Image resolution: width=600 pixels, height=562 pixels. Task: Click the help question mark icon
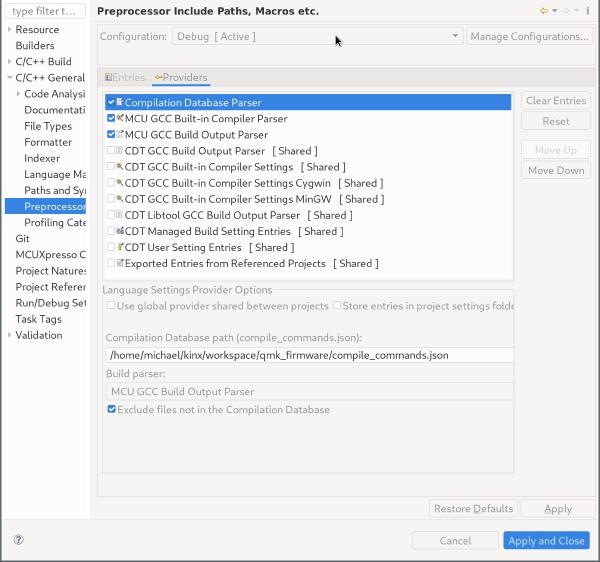coord(18,540)
